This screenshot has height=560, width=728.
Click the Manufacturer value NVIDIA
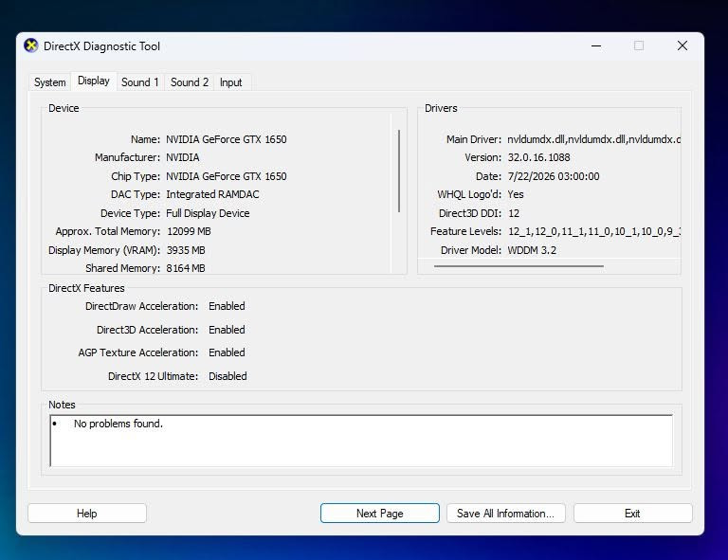[182, 157]
